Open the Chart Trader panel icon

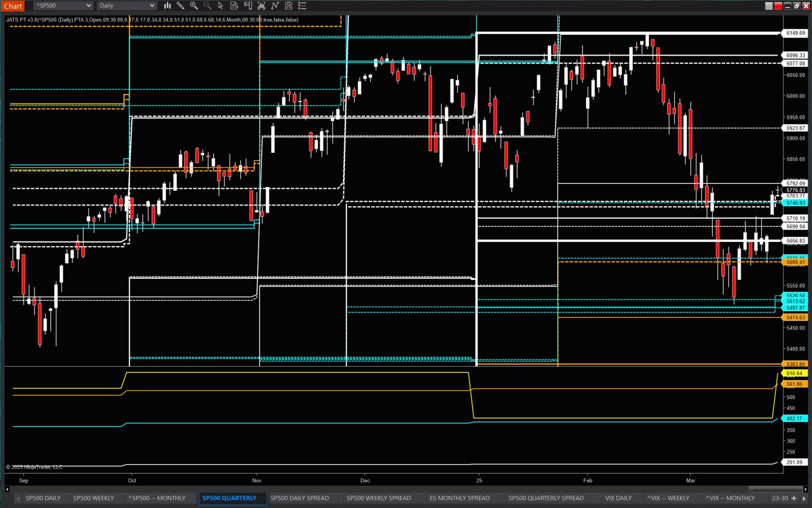247,5
